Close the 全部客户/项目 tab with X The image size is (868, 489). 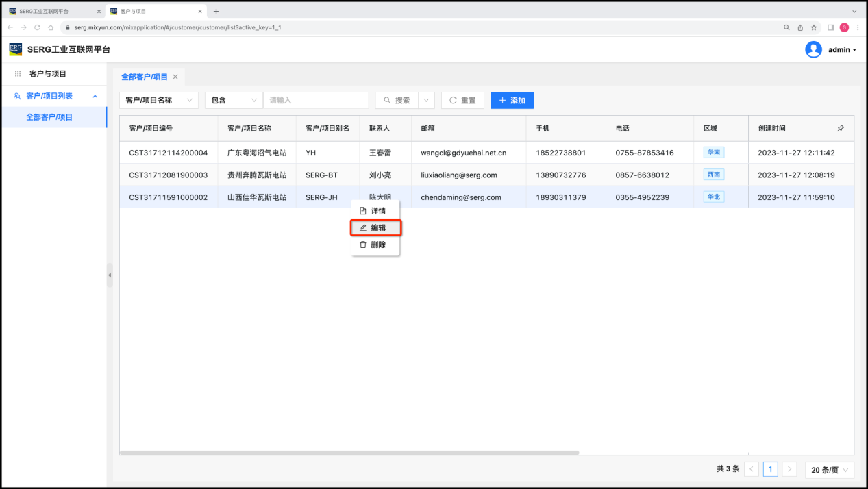(175, 77)
